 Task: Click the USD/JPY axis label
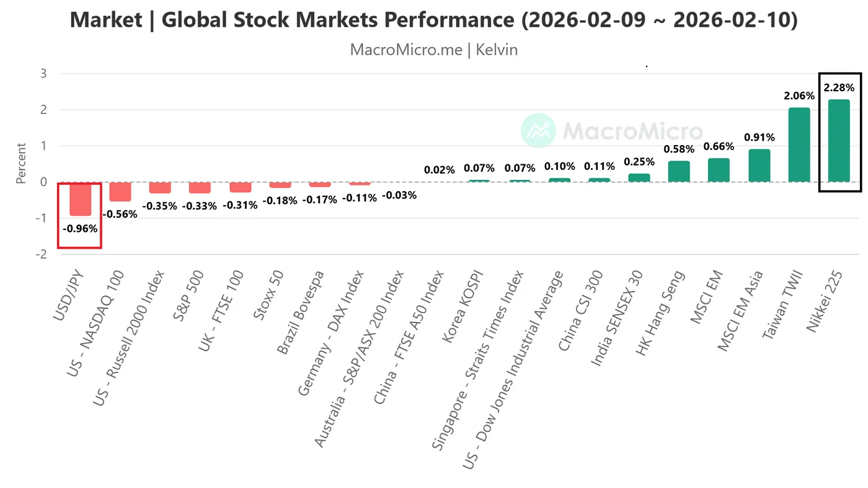pos(68,296)
